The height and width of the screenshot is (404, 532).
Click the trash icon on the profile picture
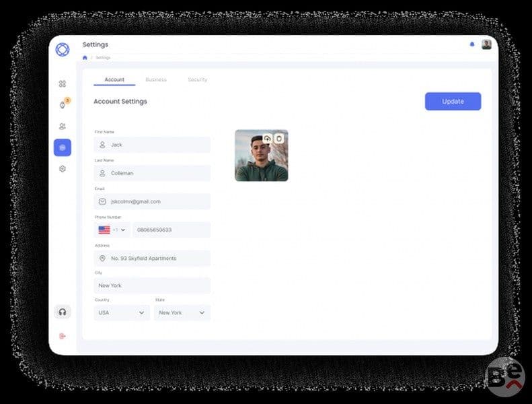279,138
